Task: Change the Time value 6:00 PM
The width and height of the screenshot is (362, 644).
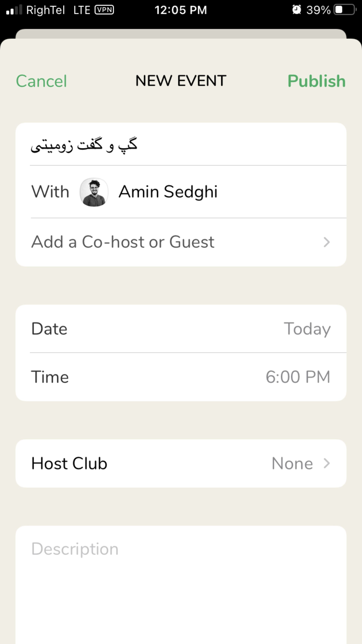Action: coord(298,377)
